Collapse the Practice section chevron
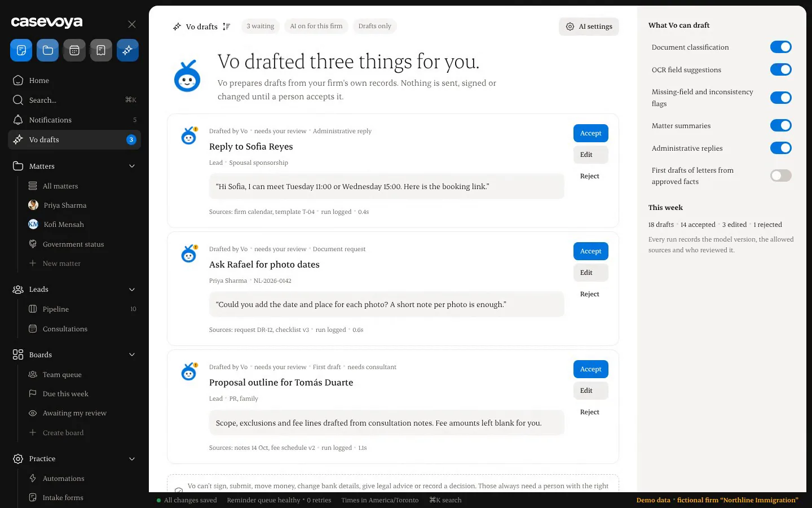Screen dimensions: 812x508 coord(132,459)
